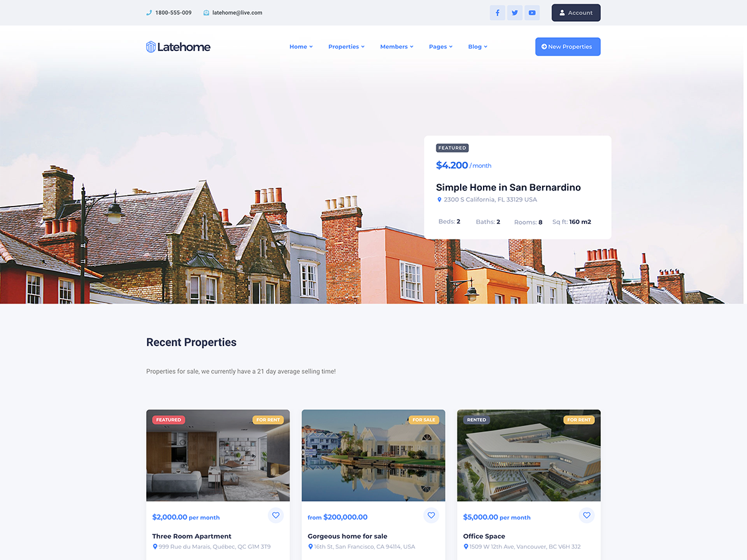Email latehome@live.com

(x=237, y=12)
